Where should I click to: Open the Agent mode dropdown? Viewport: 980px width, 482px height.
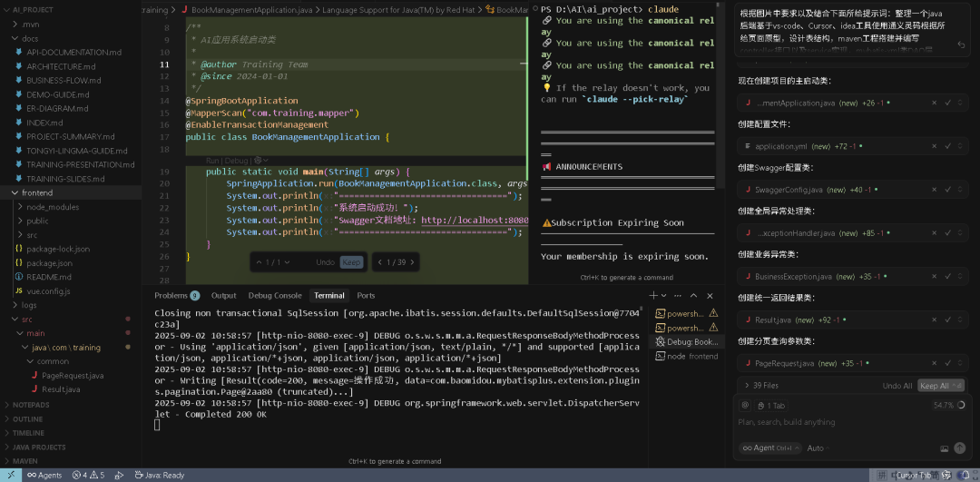coord(770,448)
